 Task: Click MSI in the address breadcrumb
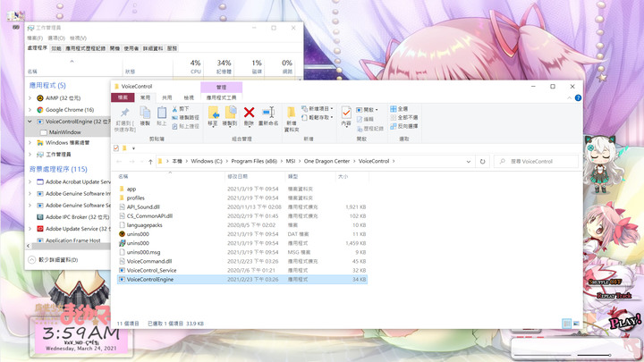click(291, 161)
